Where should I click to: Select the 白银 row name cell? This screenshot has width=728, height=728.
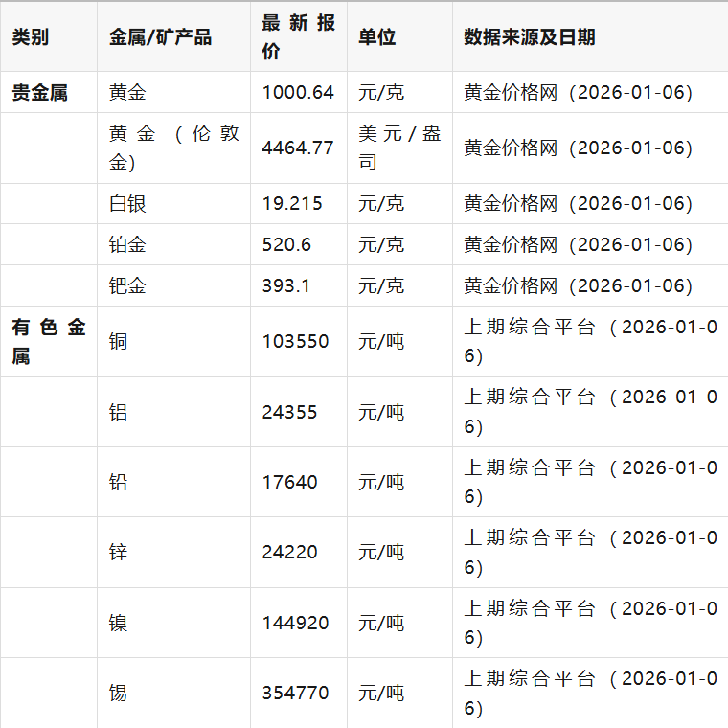coord(128,203)
